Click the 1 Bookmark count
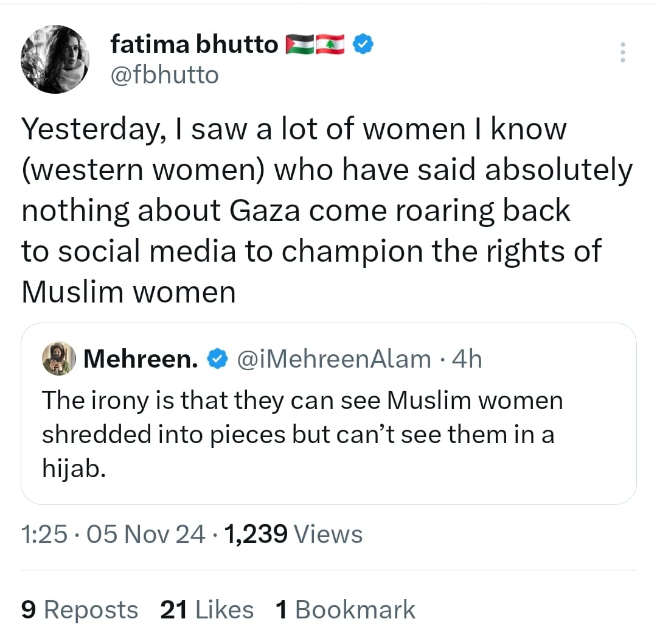The width and height of the screenshot is (657, 644). pyautogui.click(x=346, y=609)
